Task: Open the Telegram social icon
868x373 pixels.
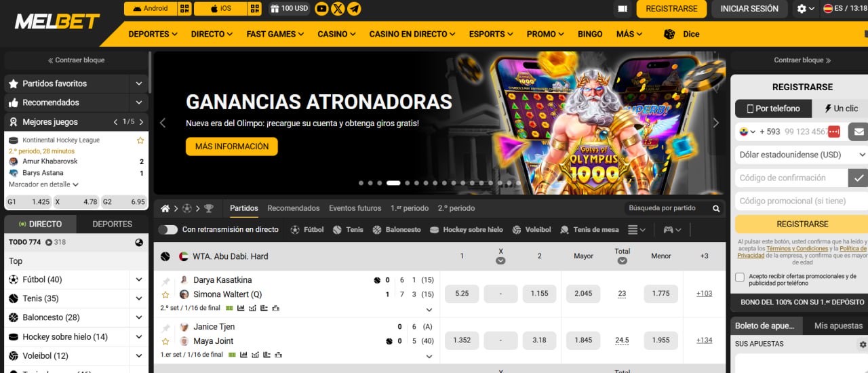Action: 354,9
